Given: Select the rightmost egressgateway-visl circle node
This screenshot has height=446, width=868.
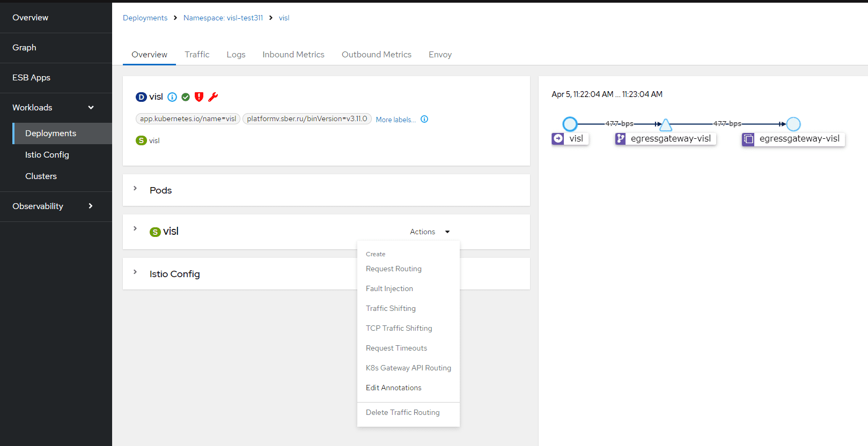Looking at the screenshot, I should pos(793,124).
